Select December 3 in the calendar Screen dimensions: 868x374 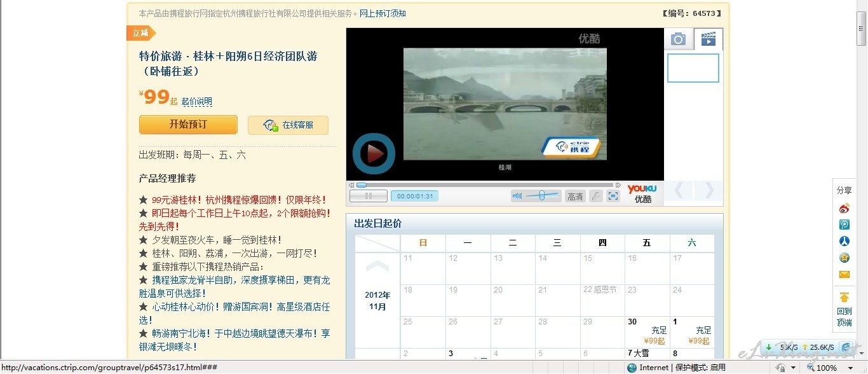[468, 354]
